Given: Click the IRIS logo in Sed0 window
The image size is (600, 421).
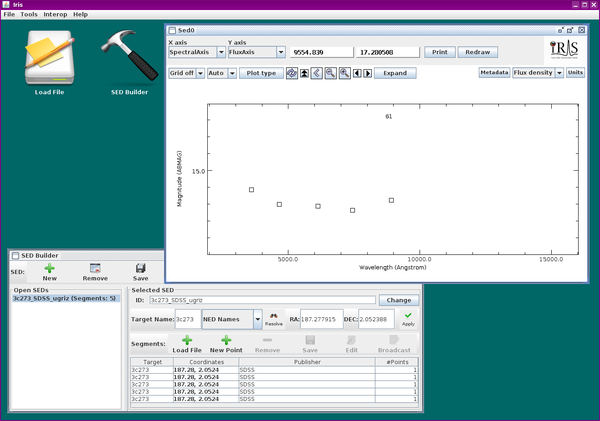Looking at the screenshot, I should pyautogui.click(x=564, y=50).
